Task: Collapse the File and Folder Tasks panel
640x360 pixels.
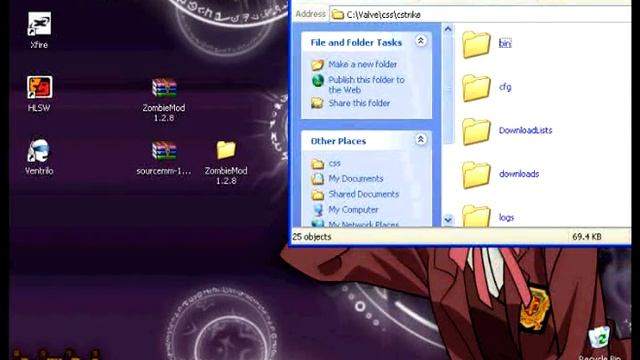Action: pos(420,40)
